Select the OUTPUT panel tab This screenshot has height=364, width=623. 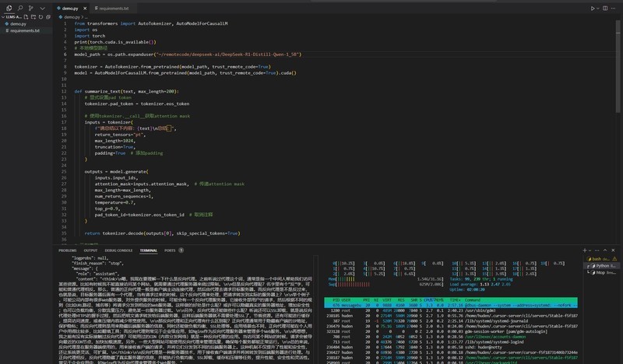click(x=91, y=250)
